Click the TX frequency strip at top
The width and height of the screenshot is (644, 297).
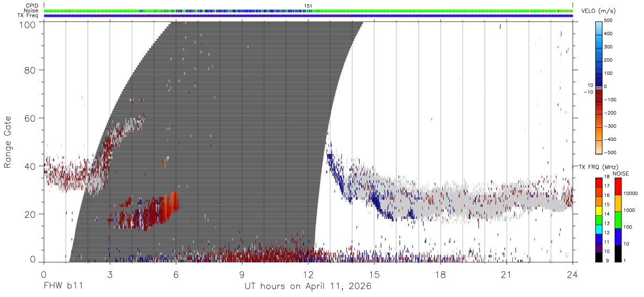[308, 15]
